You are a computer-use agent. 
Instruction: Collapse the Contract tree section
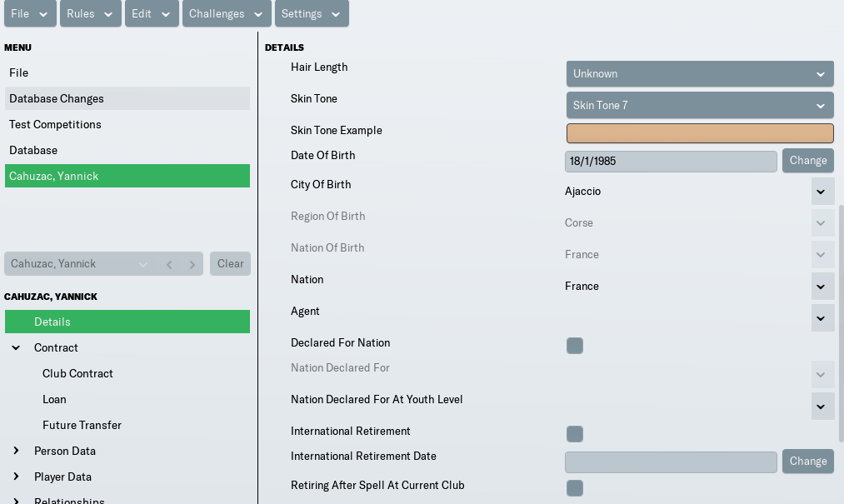[x=16, y=348]
